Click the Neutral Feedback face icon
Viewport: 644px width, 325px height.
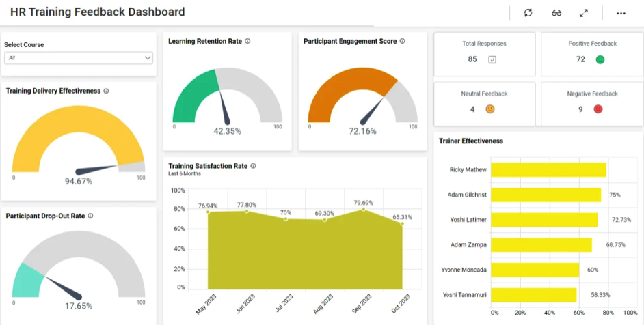(489, 109)
